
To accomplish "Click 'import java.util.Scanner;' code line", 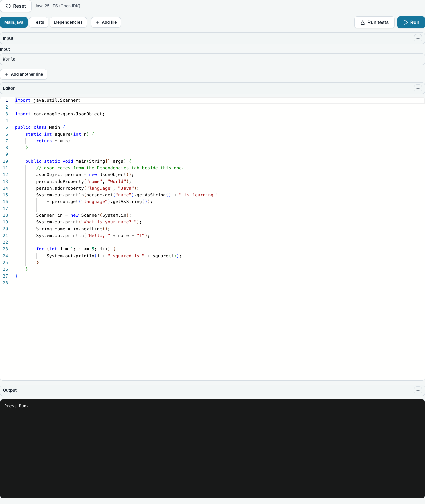I will [48, 100].
